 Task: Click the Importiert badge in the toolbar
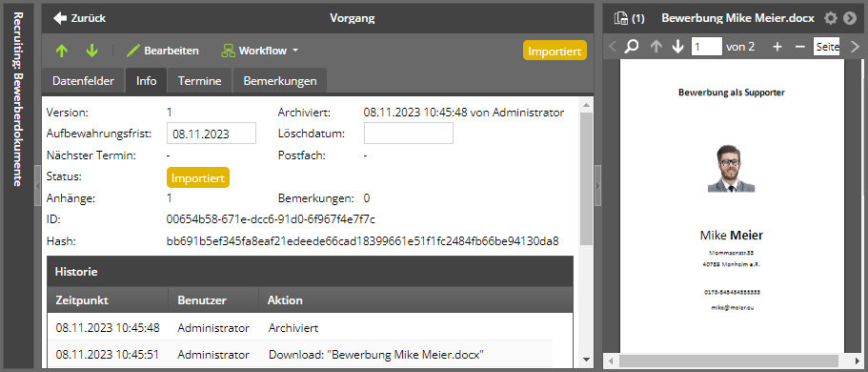coord(555,51)
